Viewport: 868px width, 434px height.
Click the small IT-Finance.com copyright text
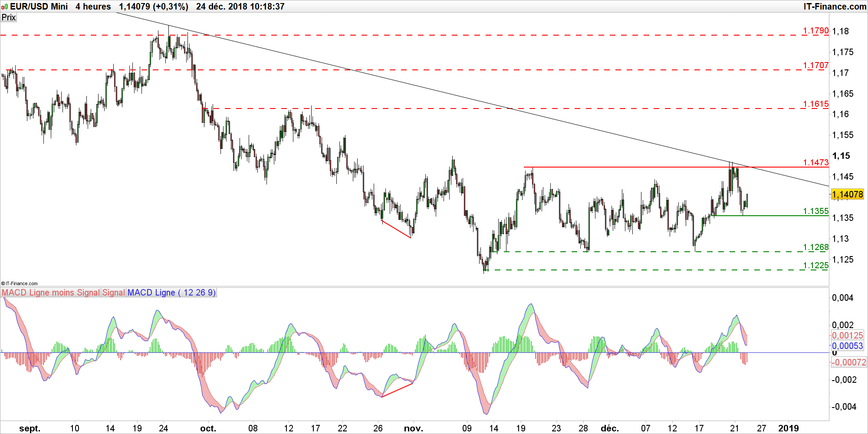(20, 283)
